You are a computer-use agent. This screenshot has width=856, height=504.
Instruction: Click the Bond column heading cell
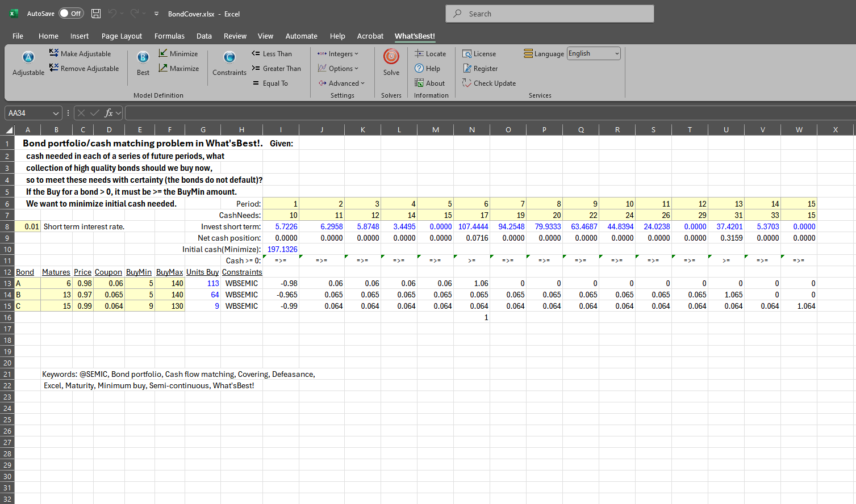click(28, 272)
